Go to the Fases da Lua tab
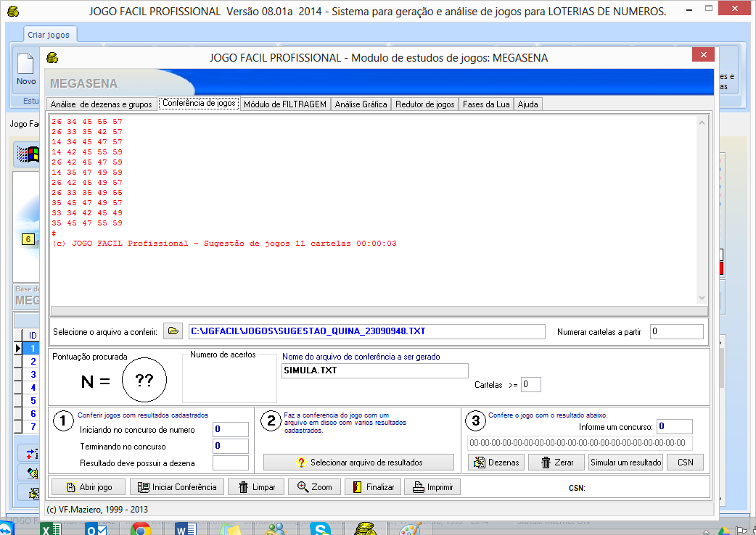This screenshot has width=756, height=535. tap(486, 104)
